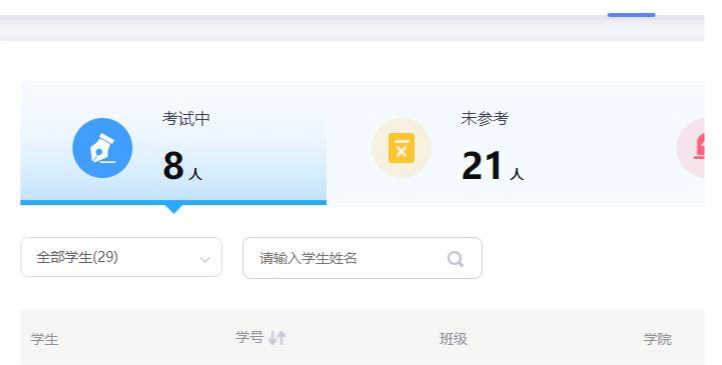Click the 21人 count under 未参考
The height and width of the screenshot is (365, 722).
[492, 166]
